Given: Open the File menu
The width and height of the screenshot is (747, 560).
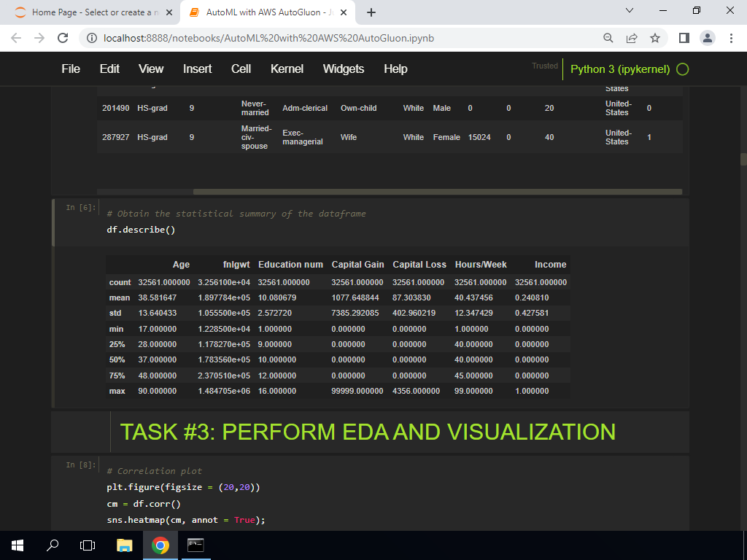Looking at the screenshot, I should (71, 69).
